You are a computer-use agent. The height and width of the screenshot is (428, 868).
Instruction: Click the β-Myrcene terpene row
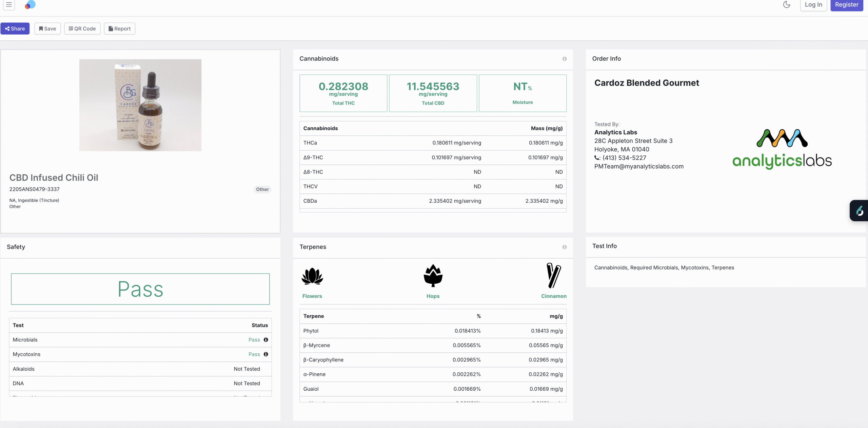point(433,346)
